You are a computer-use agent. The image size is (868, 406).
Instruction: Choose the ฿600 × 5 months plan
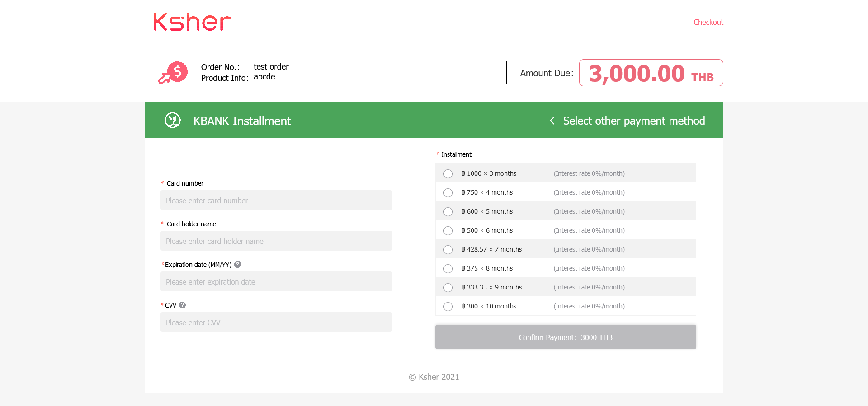pyautogui.click(x=448, y=212)
